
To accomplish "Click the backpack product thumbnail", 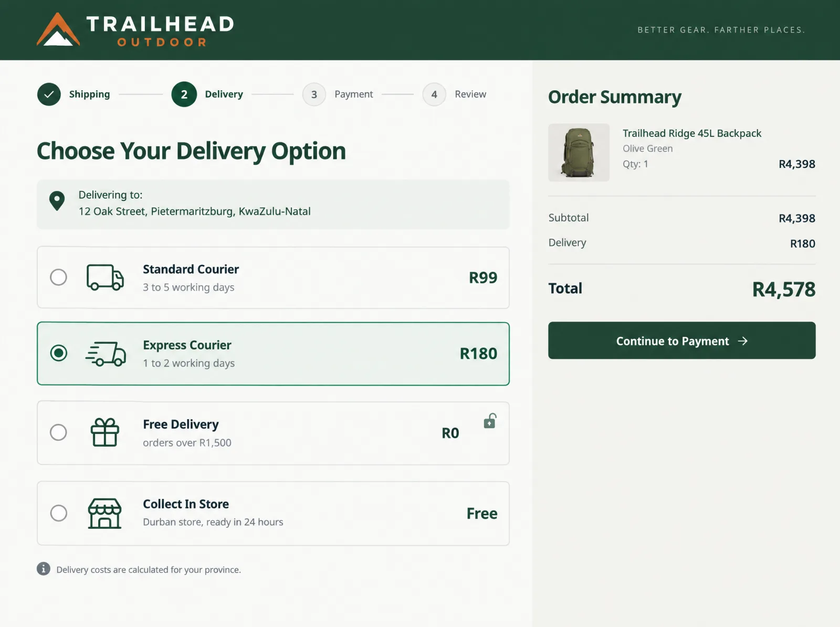I will [x=579, y=153].
